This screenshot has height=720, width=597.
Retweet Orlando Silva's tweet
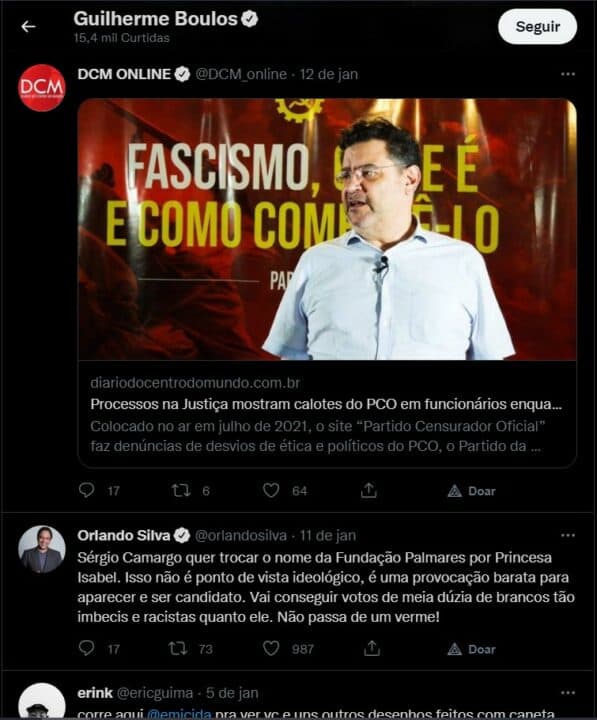click(x=178, y=648)
